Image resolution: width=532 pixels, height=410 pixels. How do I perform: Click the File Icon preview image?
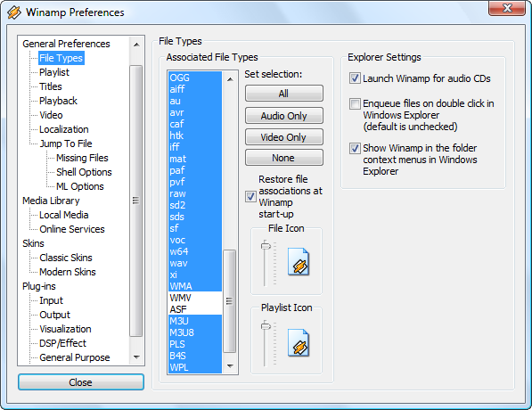[299, 261]
